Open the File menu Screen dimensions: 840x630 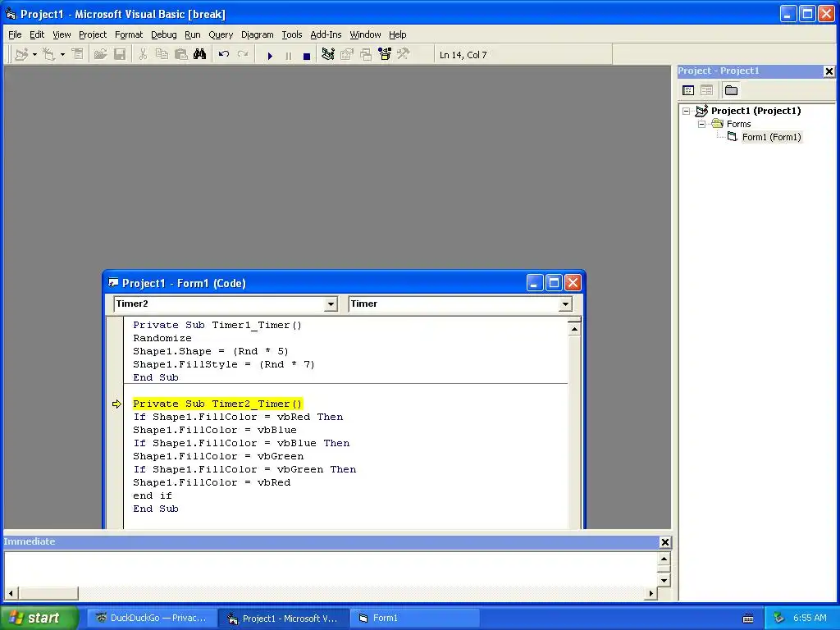click(15, 34)
